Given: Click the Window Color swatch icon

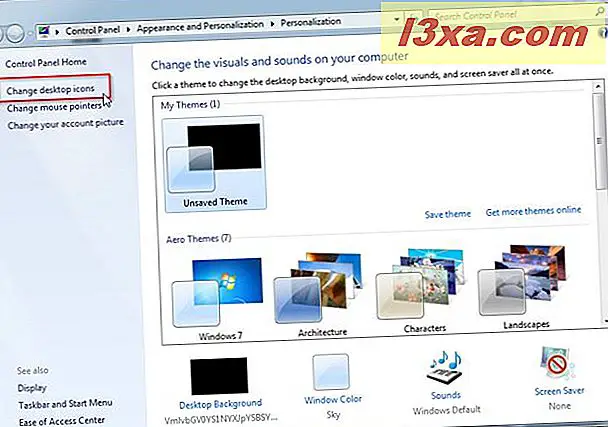Looking at the screenshot, I should click(330, 372).
